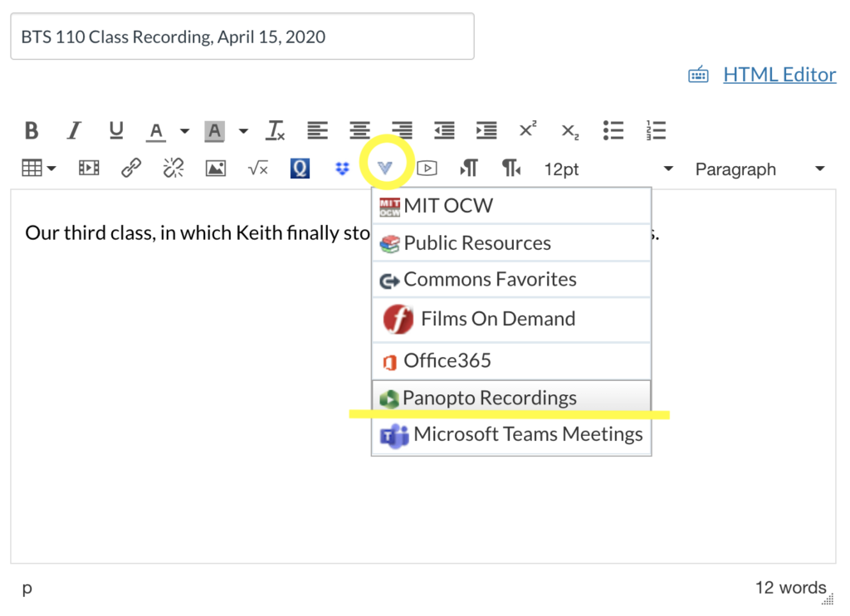Center align the text
The width and height of the screenshot is (850, 616).
point(360,130)
